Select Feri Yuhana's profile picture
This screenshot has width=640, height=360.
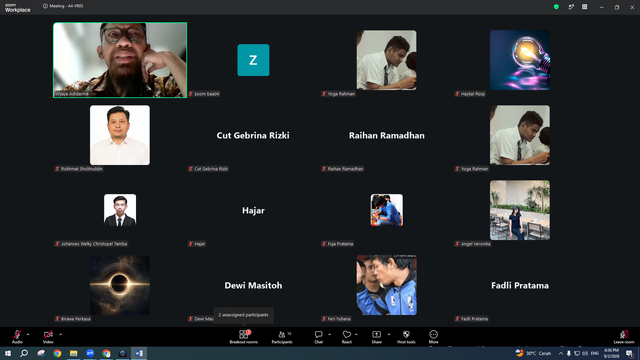click(387, 285)
